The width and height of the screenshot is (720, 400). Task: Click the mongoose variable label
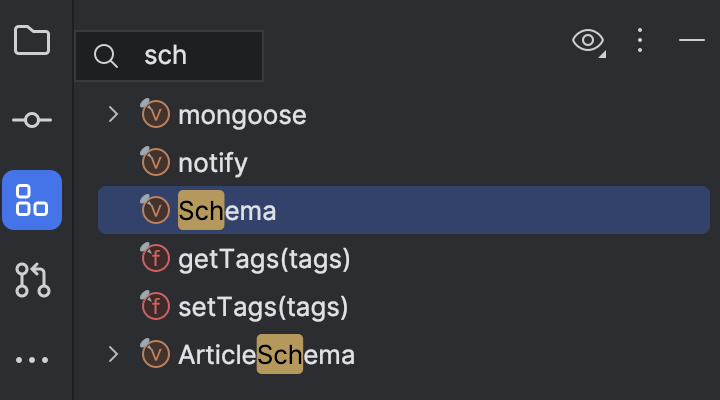pyautogui.click(x=242, y=115)
